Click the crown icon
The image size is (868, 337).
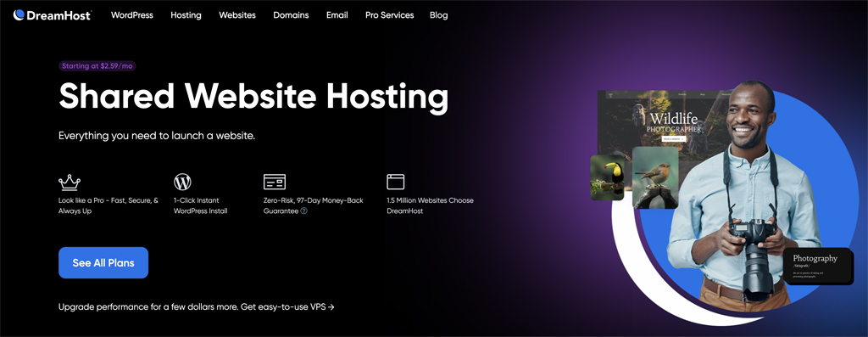[70, 182]
